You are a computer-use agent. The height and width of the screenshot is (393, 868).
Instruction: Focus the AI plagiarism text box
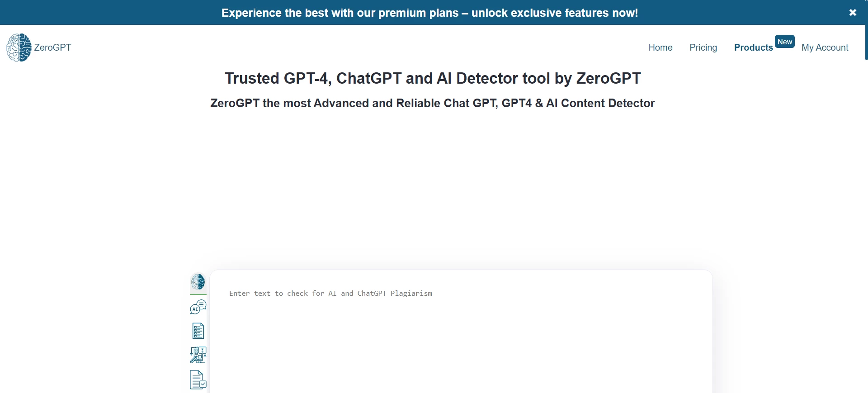click(461, 331)
